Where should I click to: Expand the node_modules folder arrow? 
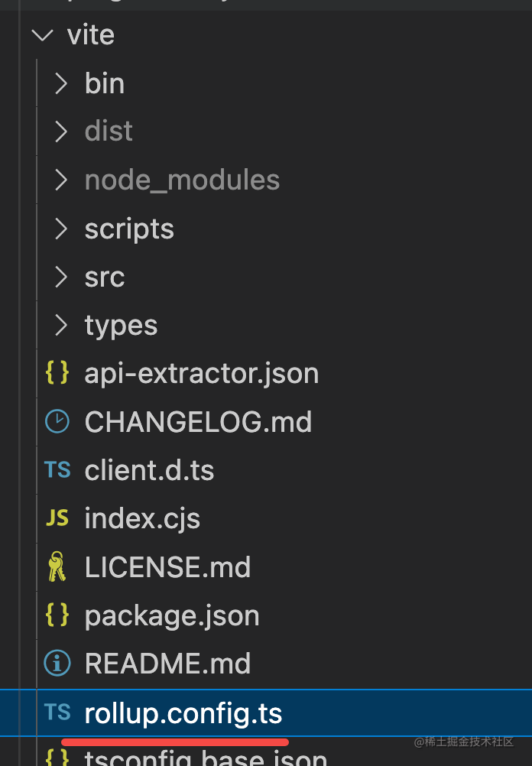(61, 180)
